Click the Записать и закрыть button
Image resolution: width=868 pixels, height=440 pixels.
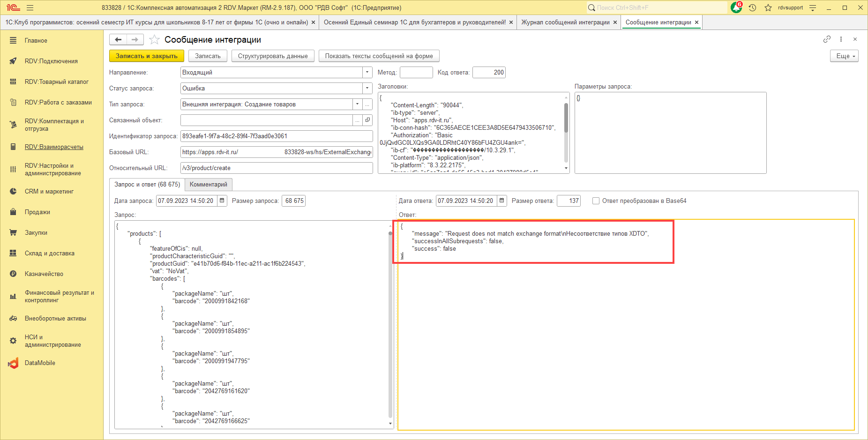(147, 56)
